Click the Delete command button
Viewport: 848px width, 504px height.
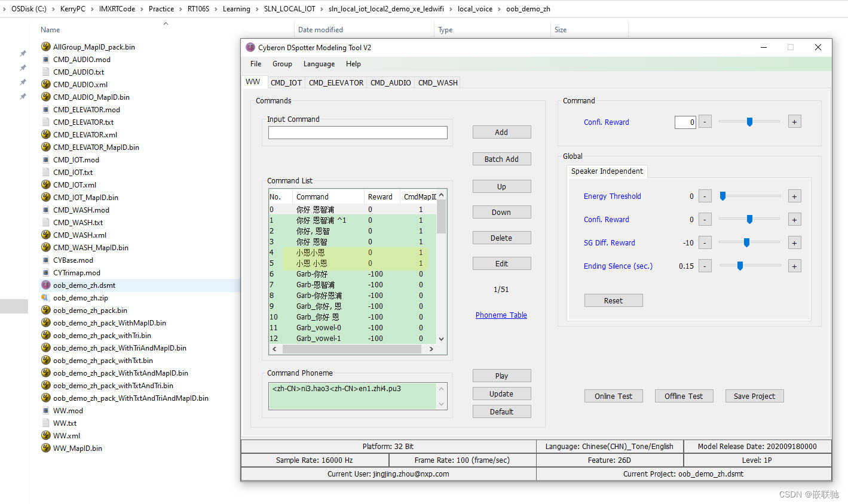[x=501, y=238]
